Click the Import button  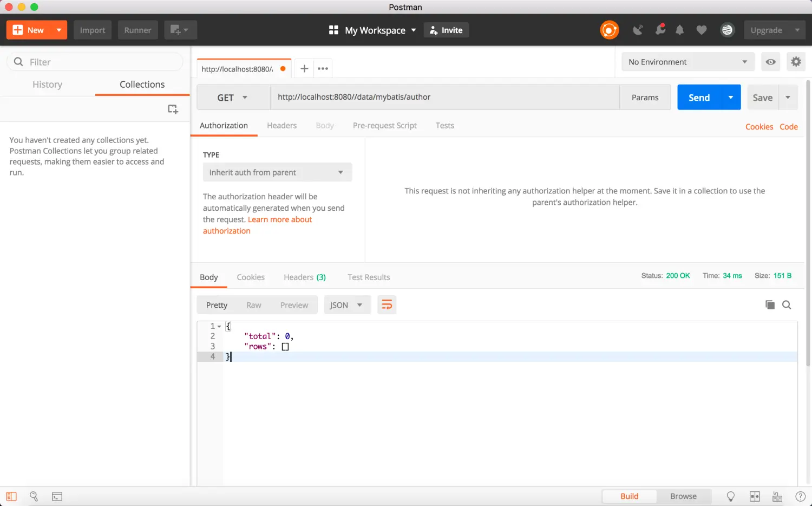[x=93, y=30]
